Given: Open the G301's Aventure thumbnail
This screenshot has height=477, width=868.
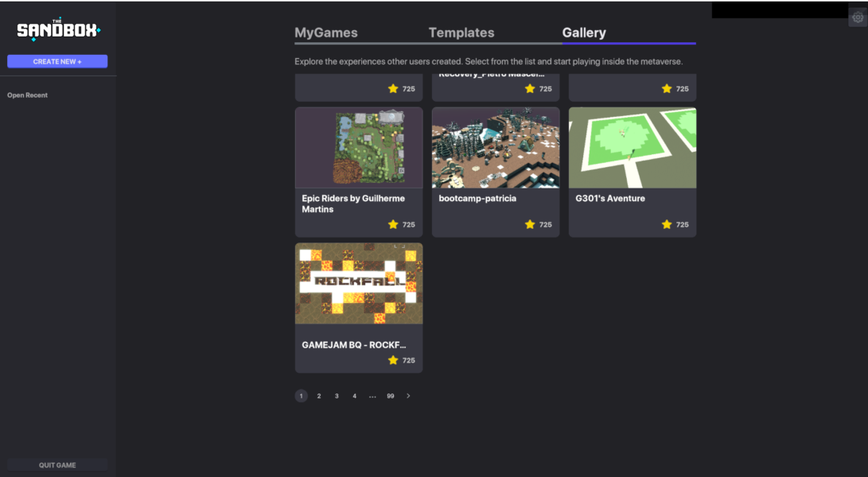Looking at the screenshot, I should click(633, 148).
